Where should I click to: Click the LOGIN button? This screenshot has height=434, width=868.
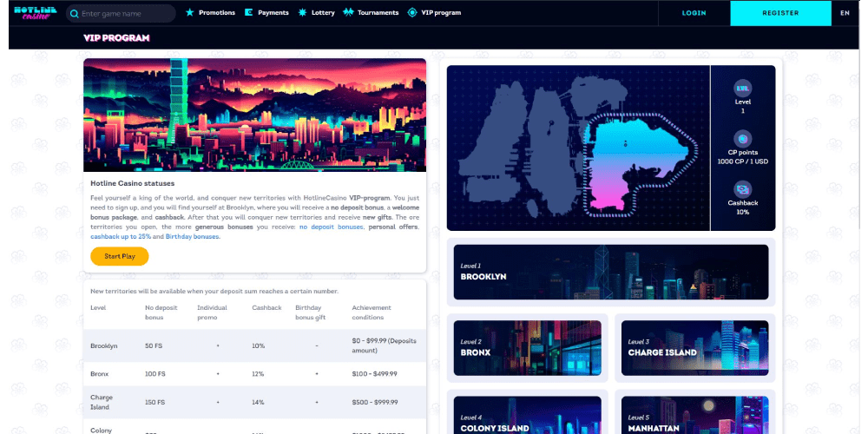click(x=694, y=13)
